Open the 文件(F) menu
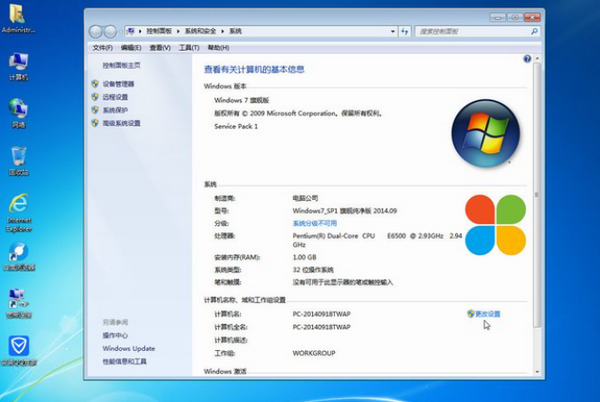Viewport: 600px width, 402px height. (x=103, y=48)
